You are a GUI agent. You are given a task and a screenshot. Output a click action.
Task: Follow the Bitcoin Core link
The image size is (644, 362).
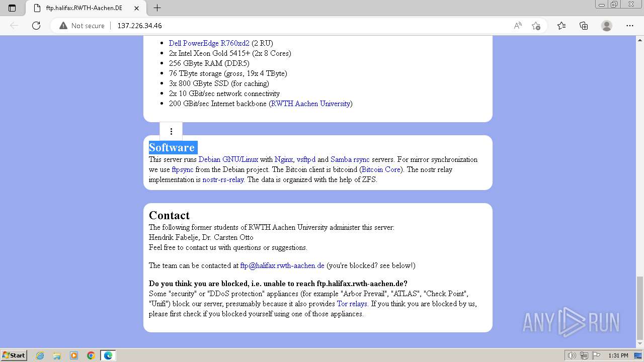[381, 169]
